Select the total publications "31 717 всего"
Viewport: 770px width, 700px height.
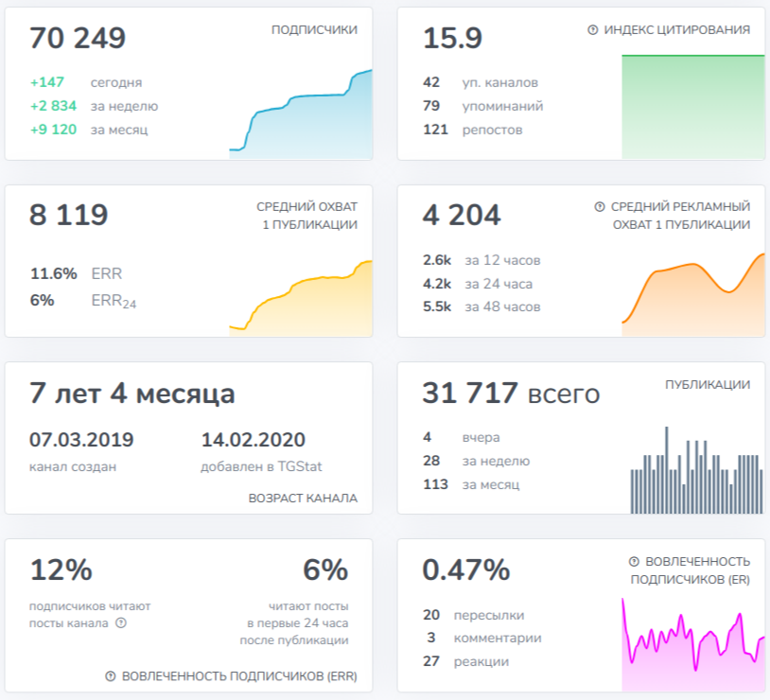coord(511,393)
